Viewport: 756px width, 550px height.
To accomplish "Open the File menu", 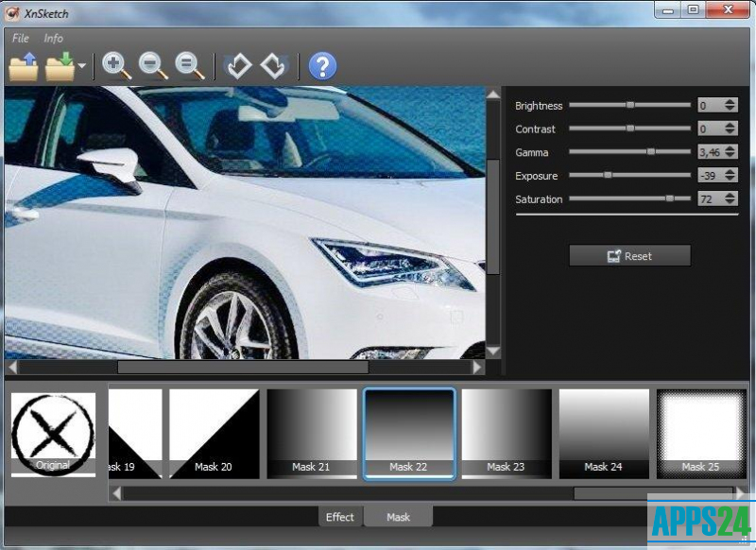I will [x=21, y=39].
